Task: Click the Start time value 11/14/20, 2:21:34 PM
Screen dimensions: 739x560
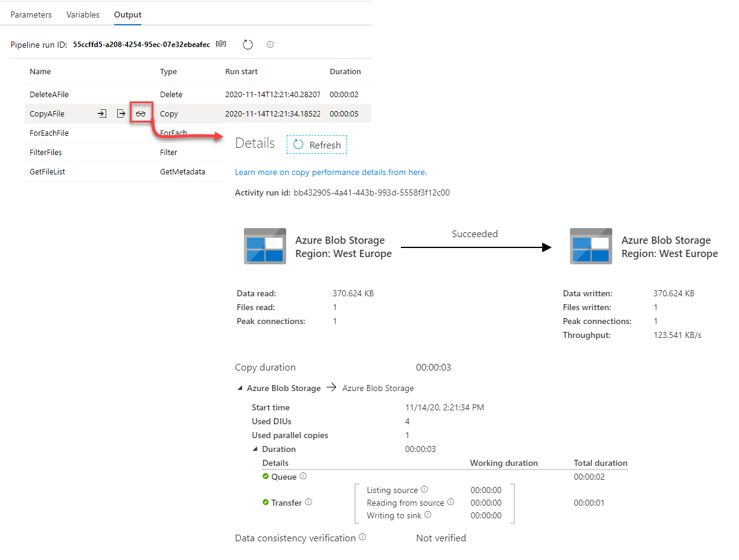Action: tap(444, 407)
